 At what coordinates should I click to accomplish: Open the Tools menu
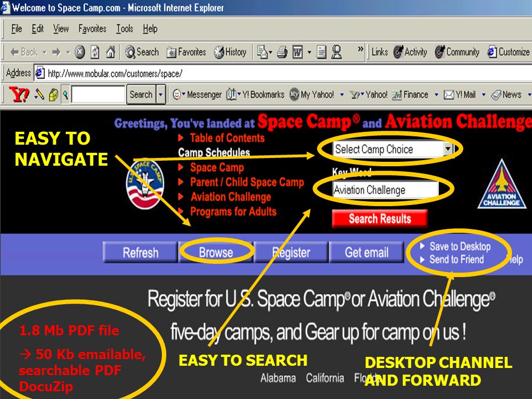(x=125, y=29)
